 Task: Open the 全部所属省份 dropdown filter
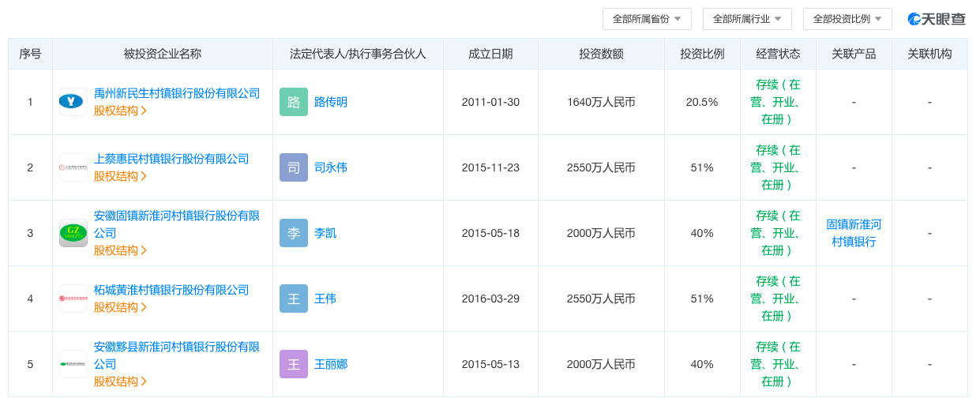[647, 19]
